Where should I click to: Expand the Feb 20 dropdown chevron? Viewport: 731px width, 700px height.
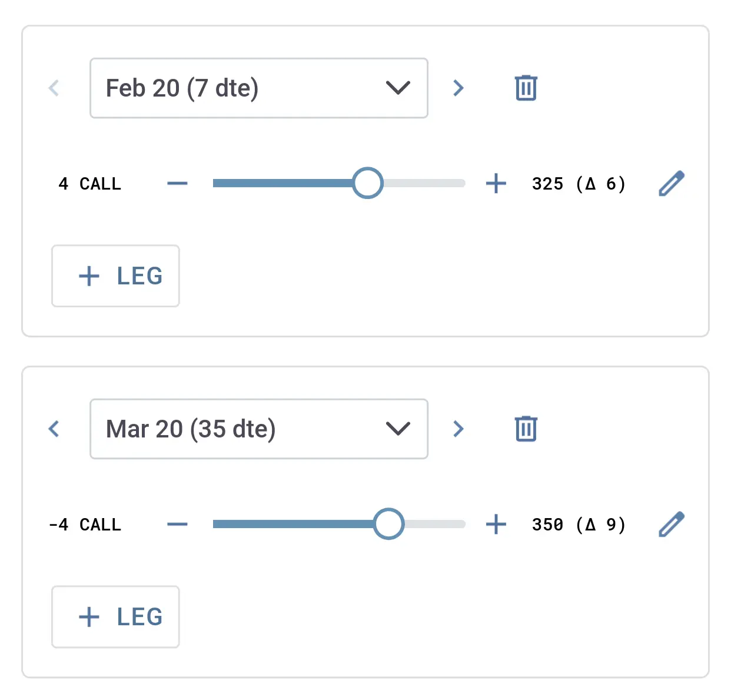[x=397, y=88]
